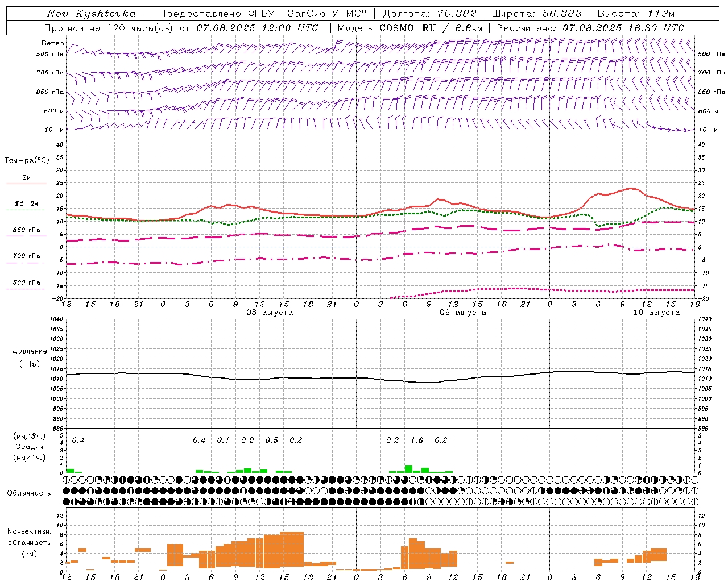728x582 pixels.
Task: Click the (км) unit label of convective cloudiness
Action: tap(30, 554)
